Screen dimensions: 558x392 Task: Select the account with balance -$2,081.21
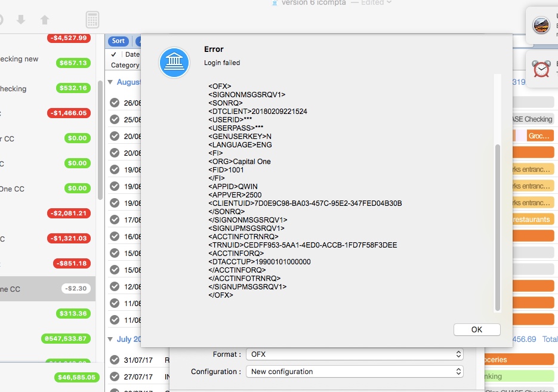point(48,214)
